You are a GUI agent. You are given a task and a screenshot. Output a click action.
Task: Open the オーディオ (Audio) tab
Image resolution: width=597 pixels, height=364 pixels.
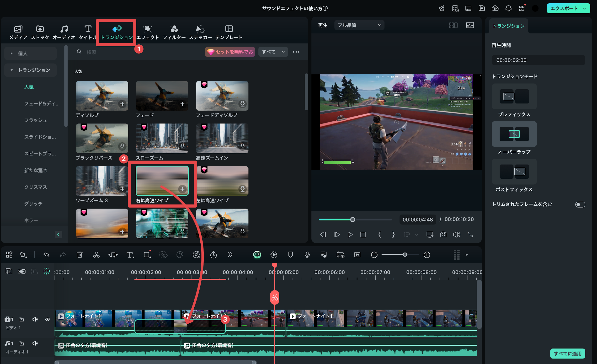point(64,32)
